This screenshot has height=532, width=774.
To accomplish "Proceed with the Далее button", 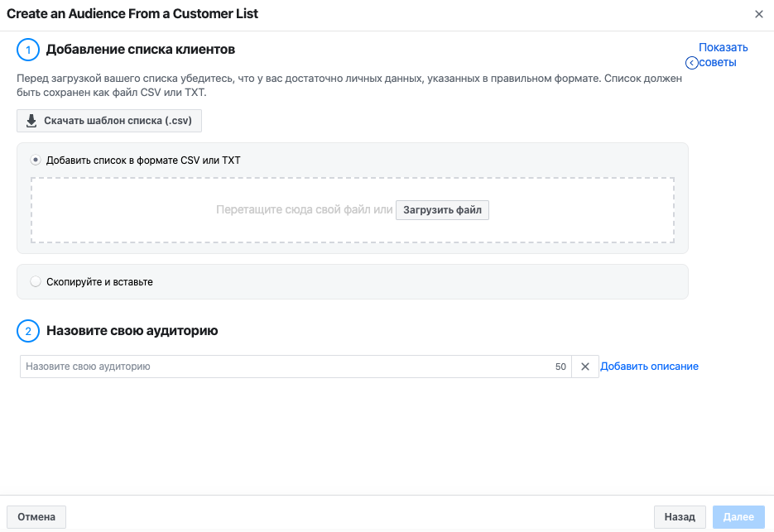I will coord(738,517).
